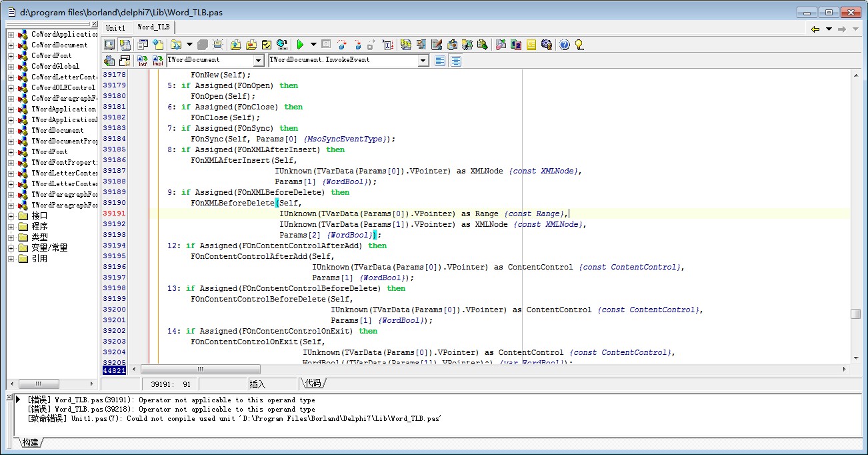This screenshot has width=868, height=455.
Task: Expand the 变量/常量 folder node
Action: click(x=11, y=248)
